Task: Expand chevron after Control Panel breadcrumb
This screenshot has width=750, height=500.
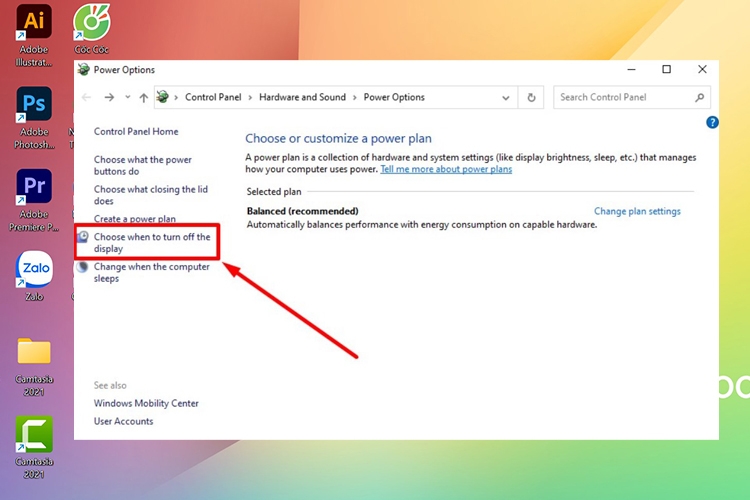Action: point(250,98)
